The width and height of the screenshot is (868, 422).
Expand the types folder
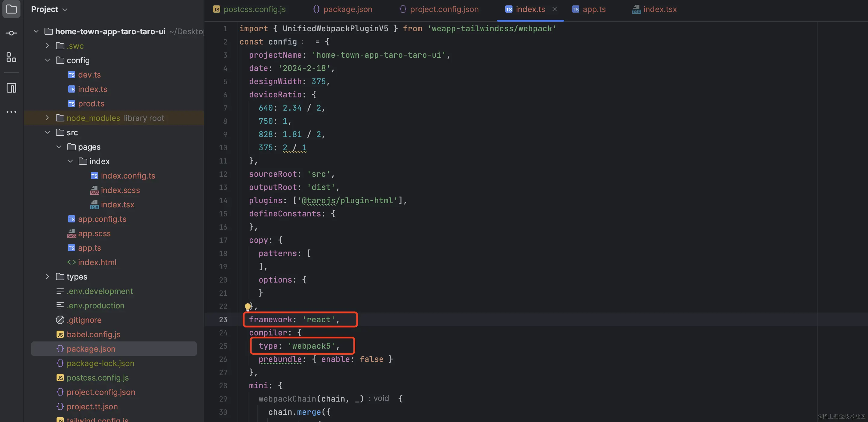click(47, 277)
